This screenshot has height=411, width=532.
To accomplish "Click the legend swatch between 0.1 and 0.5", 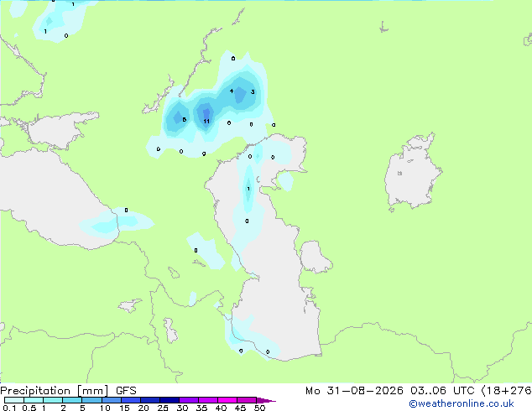I will click(x=14, y=400).
